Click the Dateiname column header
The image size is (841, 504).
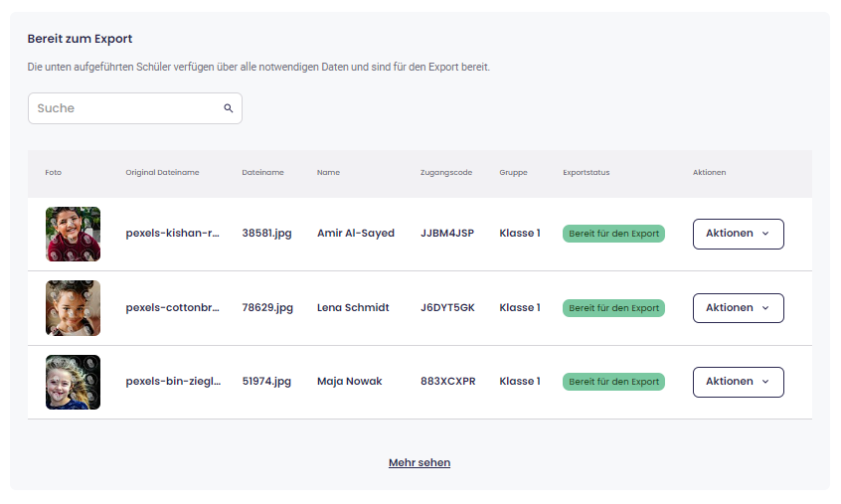click(x=262, y=173)
